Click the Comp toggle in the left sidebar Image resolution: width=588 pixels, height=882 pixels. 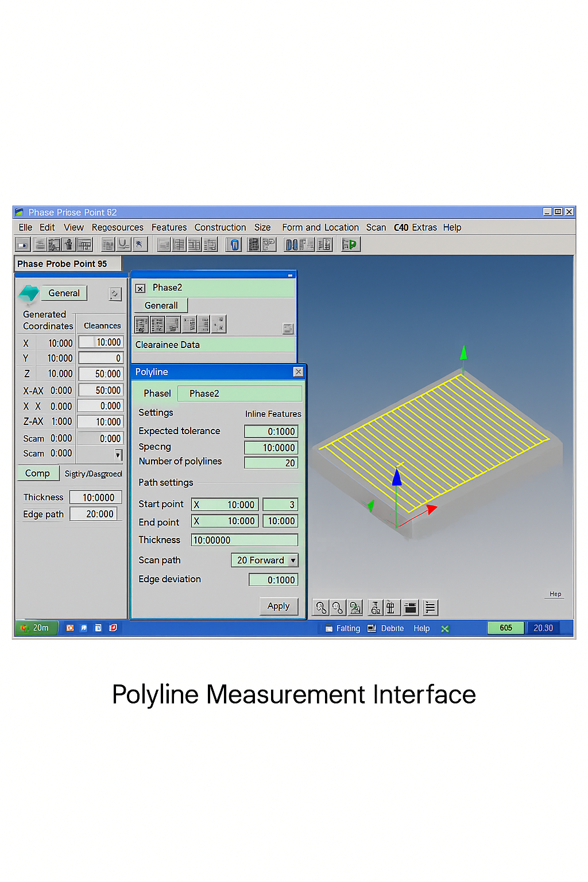pos(38,473)
